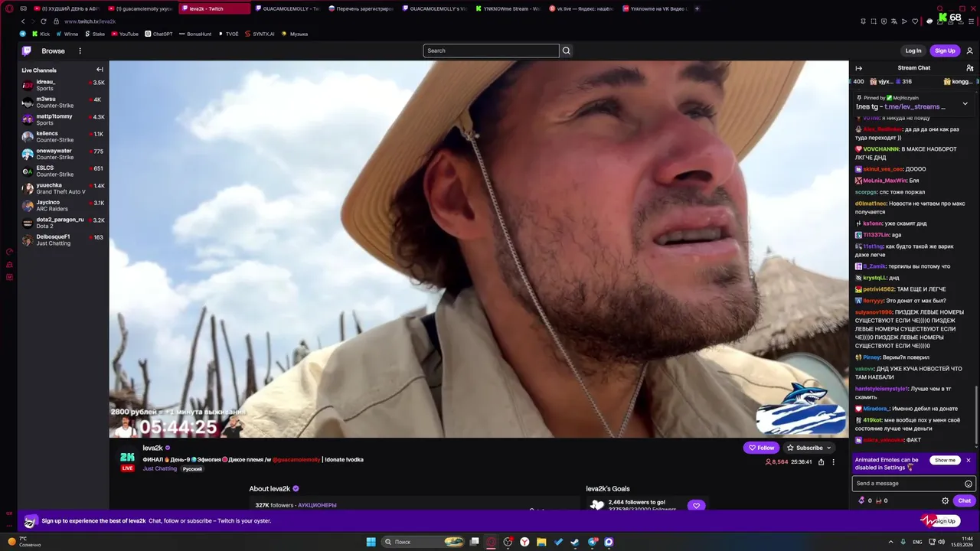
Task: Open File Explorer from the taskbar
Action: point(541,542)
